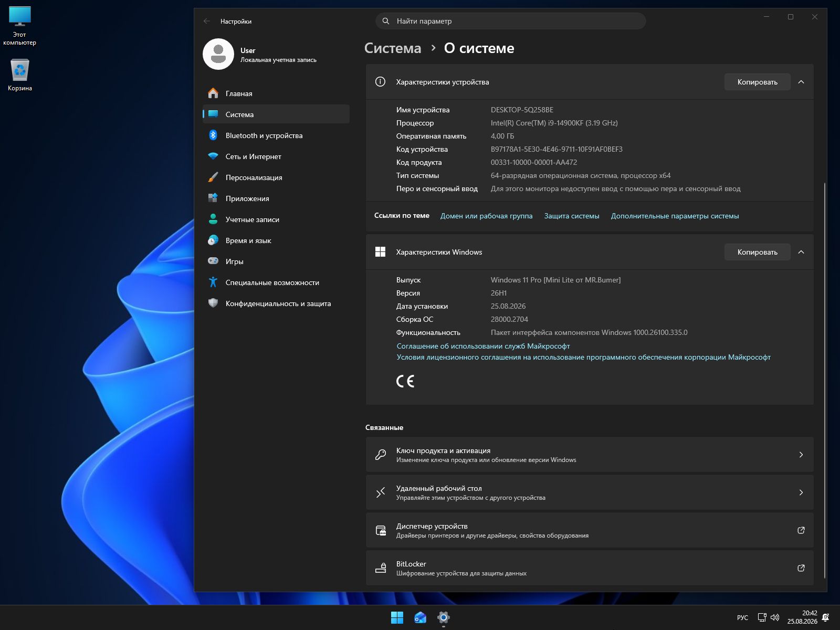The height and width of the screenshot is (630, 840).
Task: Open the taskbar clock and date
Action: [802, 617]
